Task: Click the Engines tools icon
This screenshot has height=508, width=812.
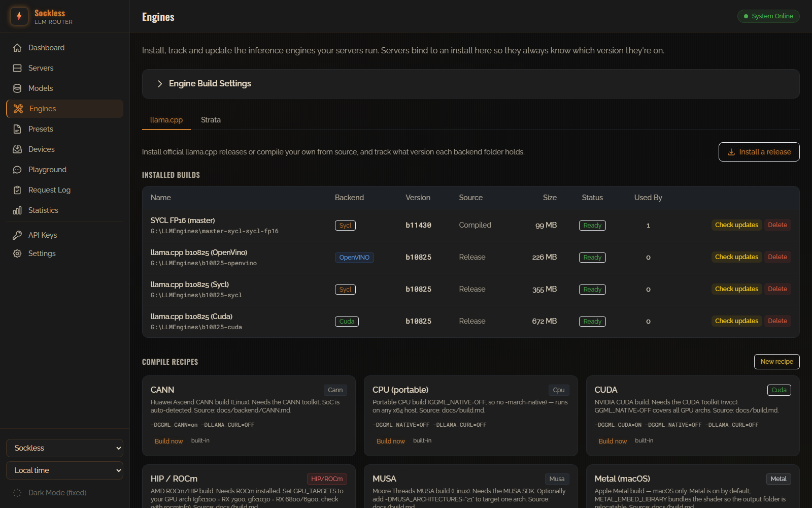Action: [x=18, y=109]
